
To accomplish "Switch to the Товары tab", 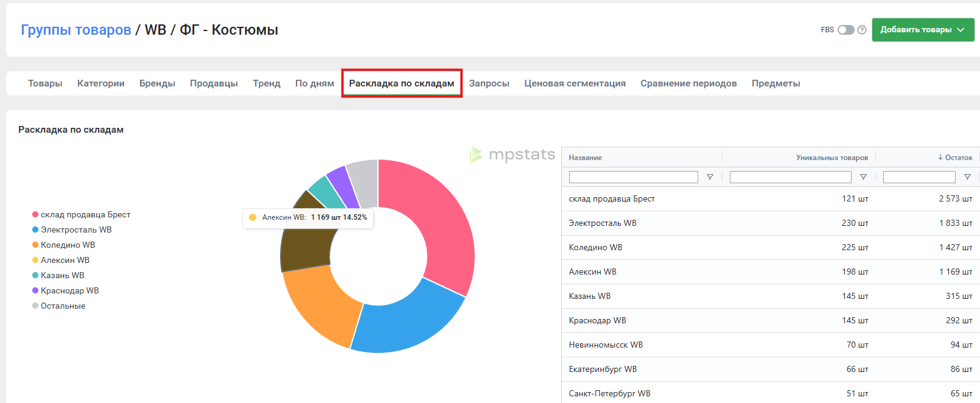I will click(x=45, y=83).
